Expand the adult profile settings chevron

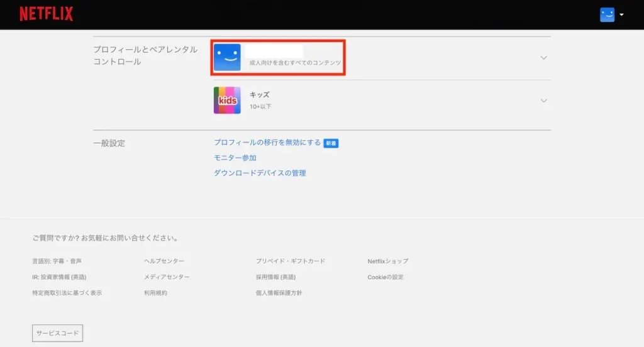point(544,58)
